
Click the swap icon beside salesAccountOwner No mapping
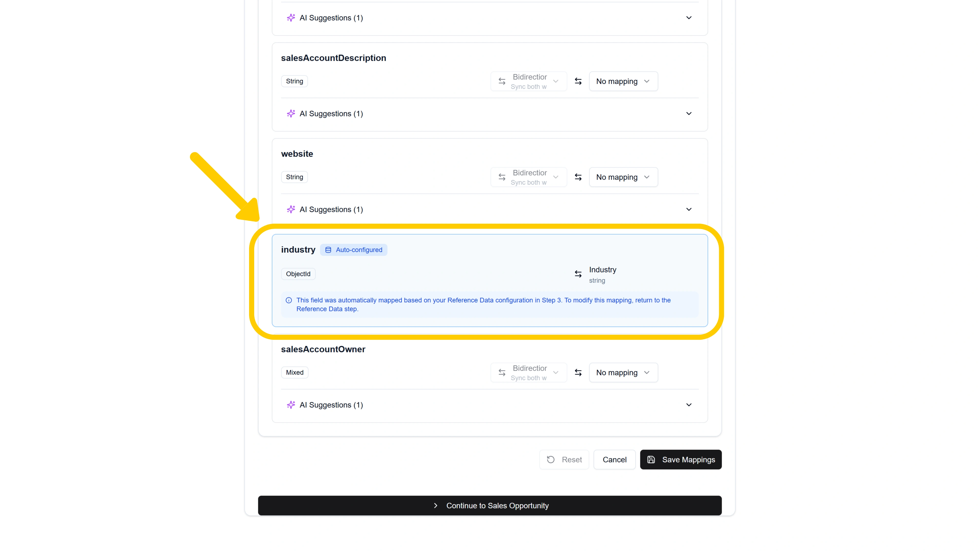578,373
